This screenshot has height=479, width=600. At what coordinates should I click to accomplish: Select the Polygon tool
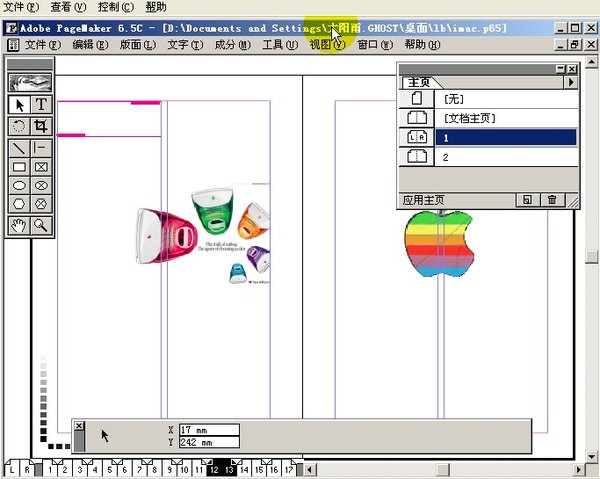[x=20, y=204]
